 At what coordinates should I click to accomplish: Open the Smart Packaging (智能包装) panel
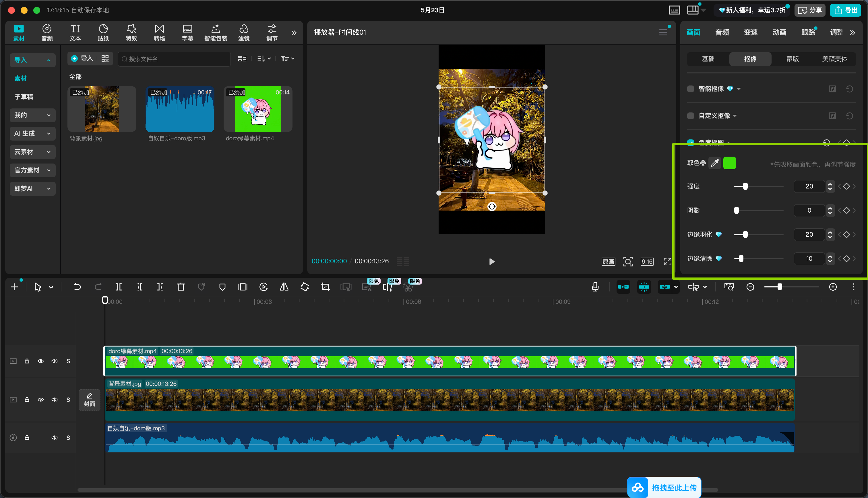(216, 33)
